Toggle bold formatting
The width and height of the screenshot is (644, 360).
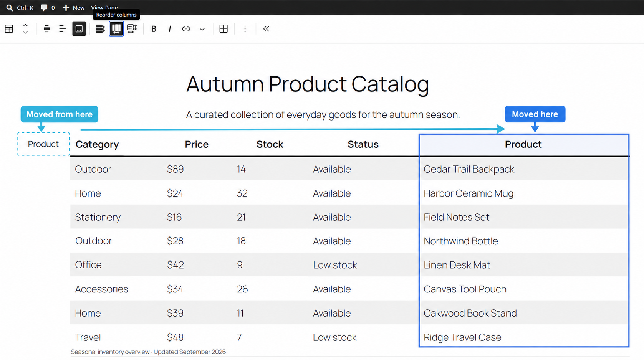(x=154, y=29)
